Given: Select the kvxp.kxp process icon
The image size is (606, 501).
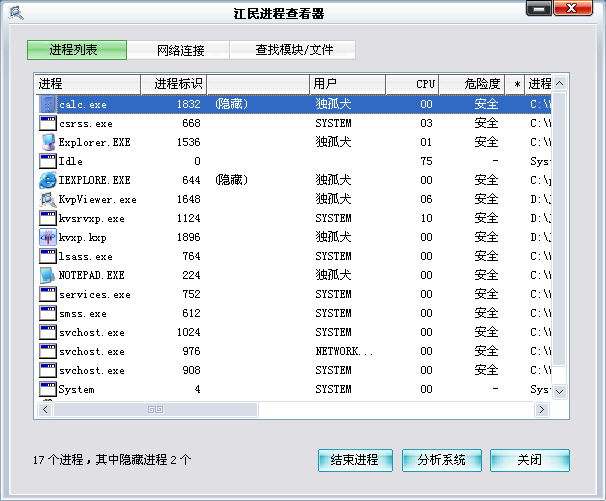Looking at the screenshot, I should (x=48, y=237).
